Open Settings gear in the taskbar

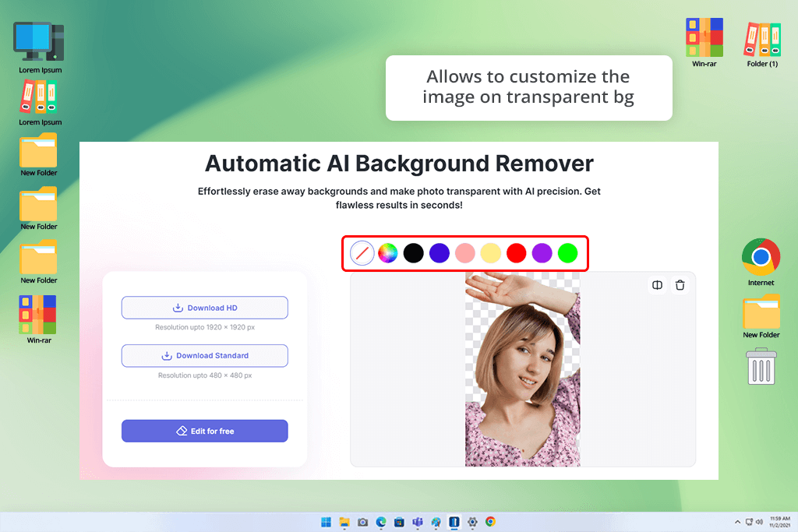[x=472, y=522]
